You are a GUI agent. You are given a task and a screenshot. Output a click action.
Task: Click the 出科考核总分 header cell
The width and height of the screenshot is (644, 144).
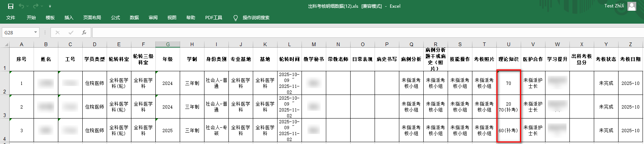pos(582,59)
